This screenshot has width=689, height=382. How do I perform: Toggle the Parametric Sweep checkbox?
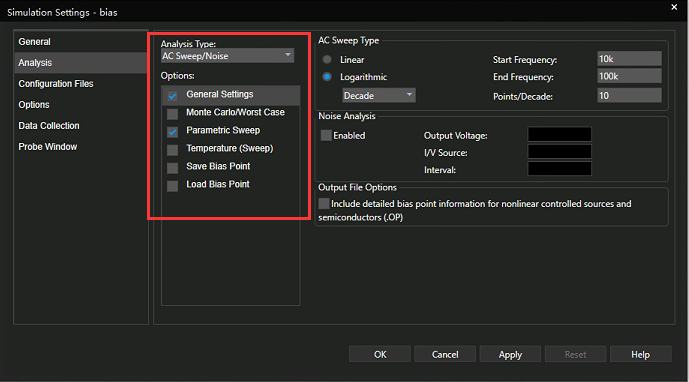tap(173, 131)
